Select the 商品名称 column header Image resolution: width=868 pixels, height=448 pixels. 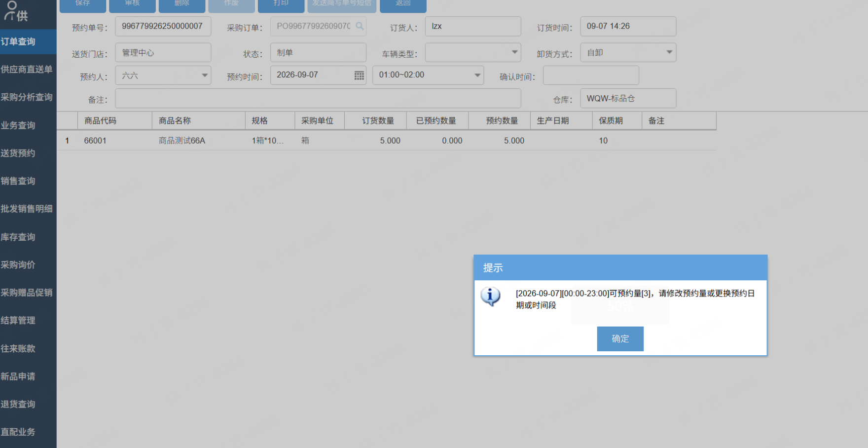point(199,121)
